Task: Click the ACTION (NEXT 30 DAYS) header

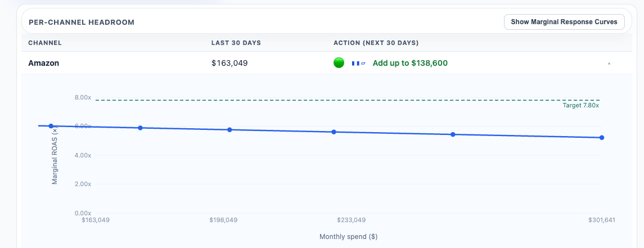Action: (376, 43)
